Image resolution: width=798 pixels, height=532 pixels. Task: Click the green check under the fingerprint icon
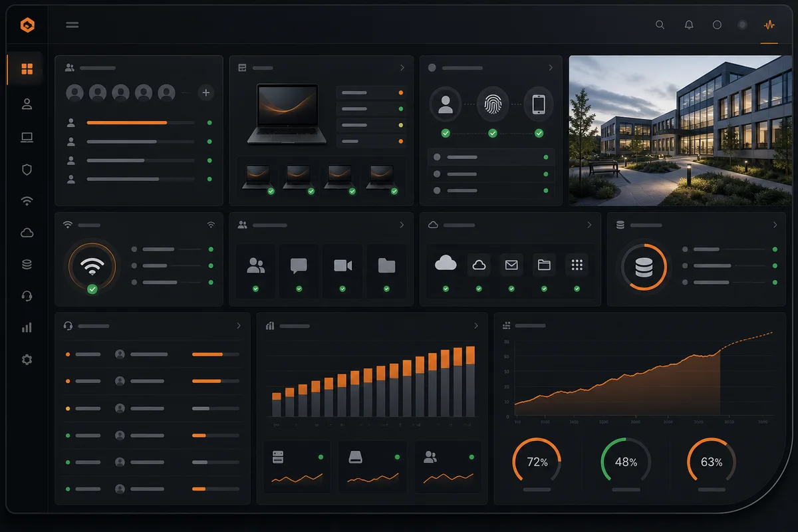pos(493,133)
